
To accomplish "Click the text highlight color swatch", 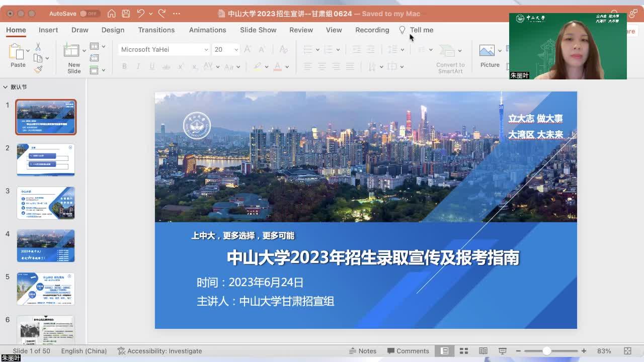I will [258, 66].
